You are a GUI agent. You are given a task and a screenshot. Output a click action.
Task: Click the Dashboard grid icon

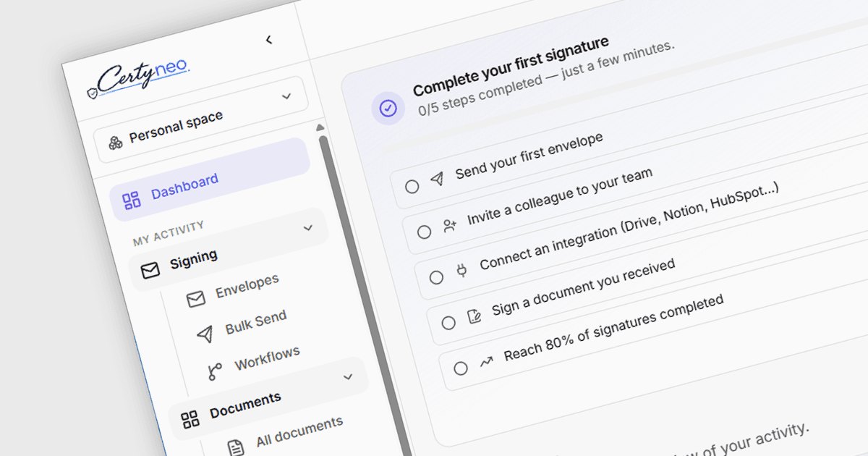pos(131,200)
